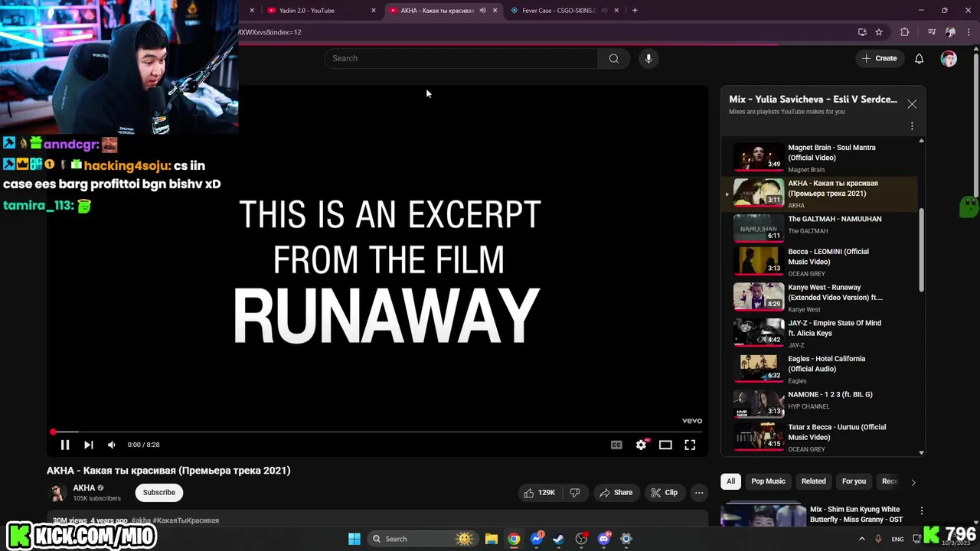The height and width of the screenshot is (551, 980).
Task: Click the search magnifier button
Action: click(613, 58)
